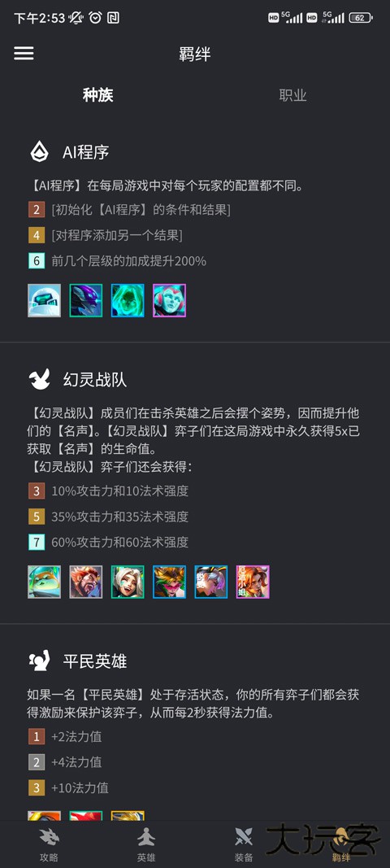Viewport: 390px width, 868px height.
Task: Switch to the 职业 tab
Action: pyautogui.click(x=292, y=95)
